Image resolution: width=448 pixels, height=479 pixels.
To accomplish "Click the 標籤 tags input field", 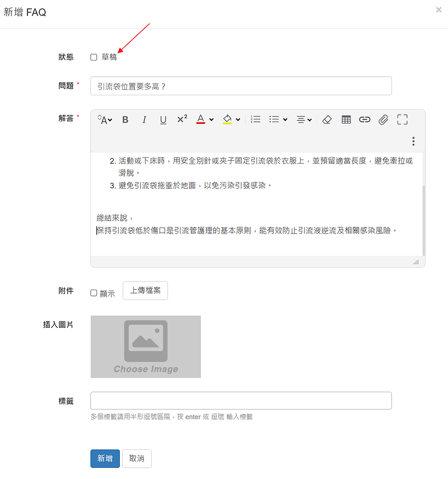I will click(241, 401).
